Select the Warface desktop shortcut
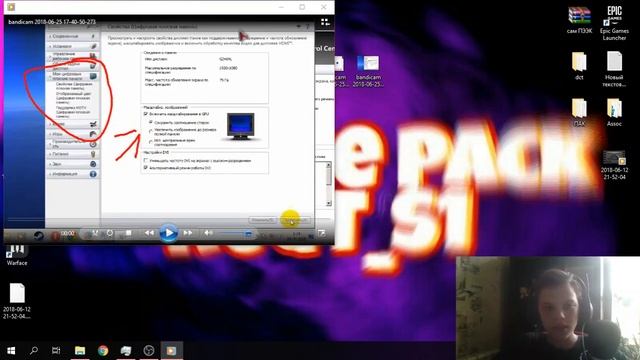This screenshot has width=640, height=360. coord(17,255)
